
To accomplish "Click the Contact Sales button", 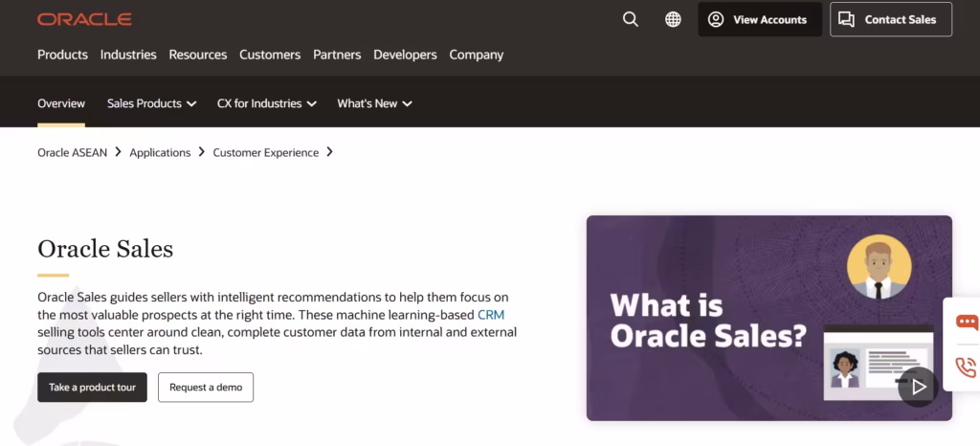I will coord(891,19).
